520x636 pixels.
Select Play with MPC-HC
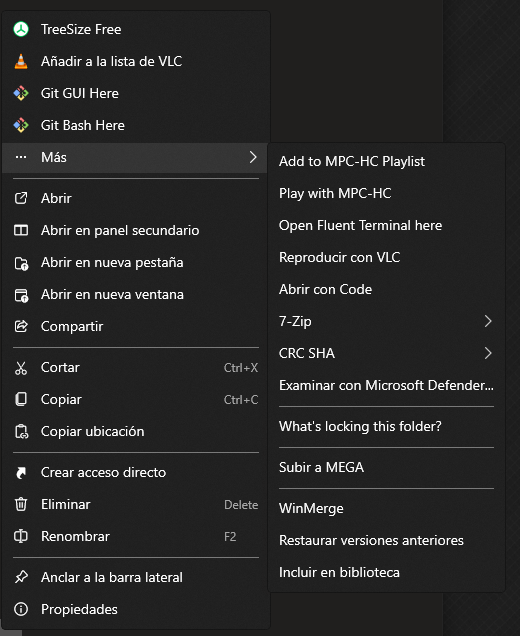coord(386,193)
